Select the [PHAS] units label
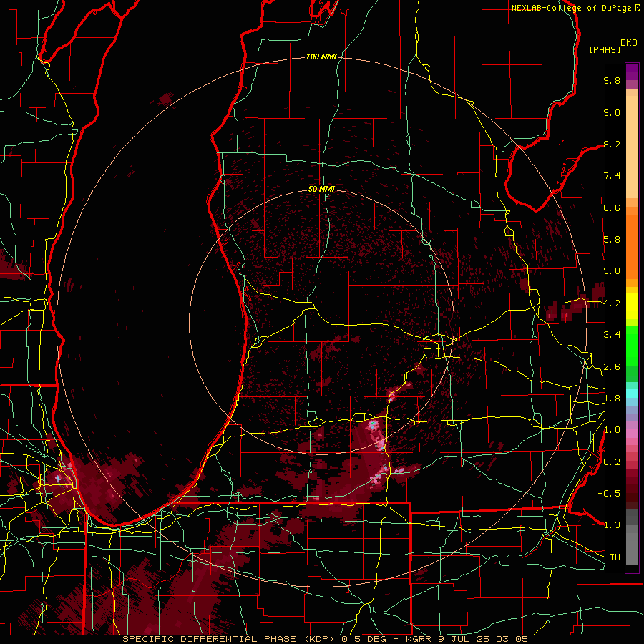 click(605, 49)
